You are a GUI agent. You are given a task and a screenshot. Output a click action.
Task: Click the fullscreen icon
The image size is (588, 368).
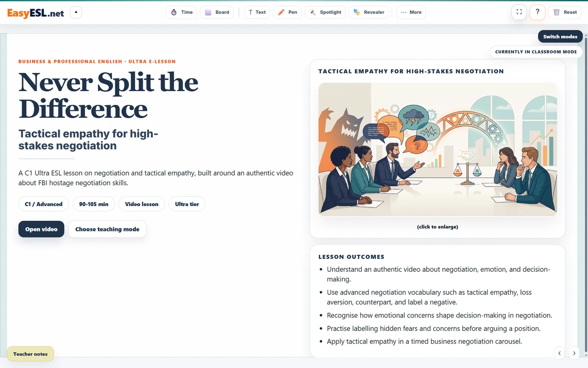pos(519,12)
